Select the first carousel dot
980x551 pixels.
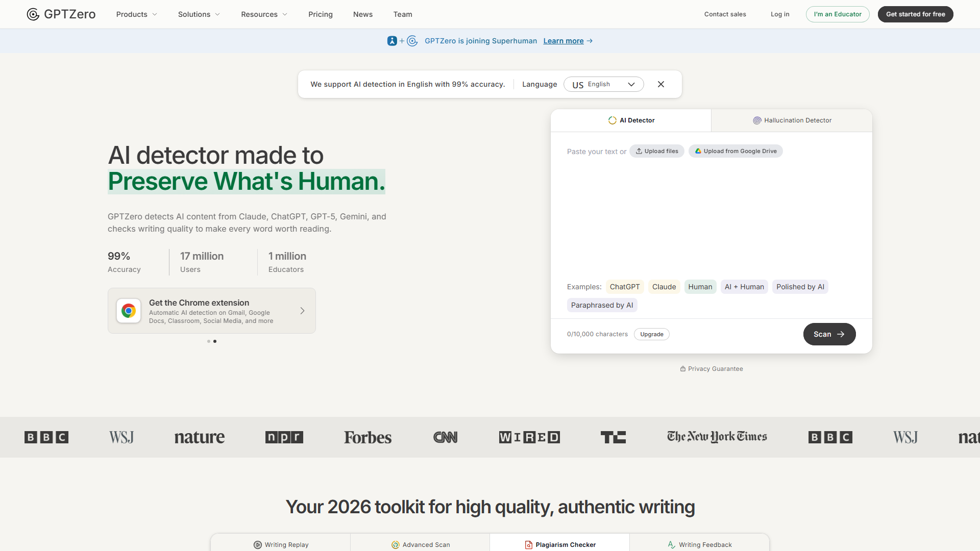tap(209, 341)
